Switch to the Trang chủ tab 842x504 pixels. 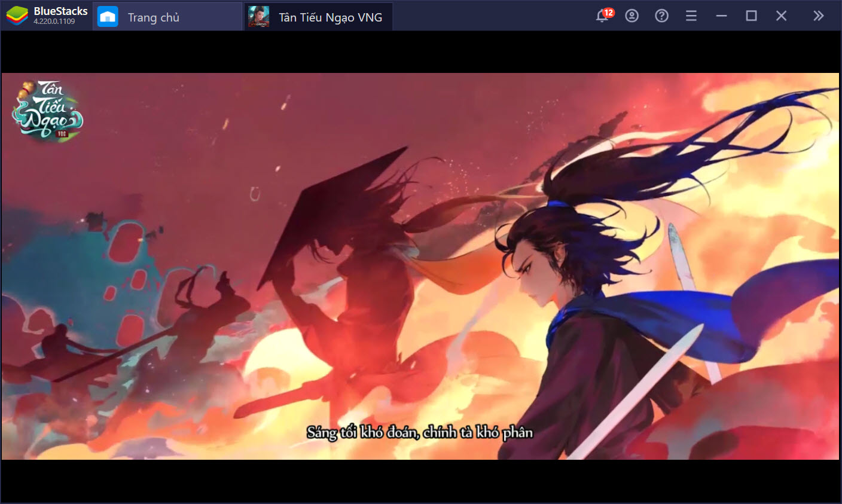(167, 17)
